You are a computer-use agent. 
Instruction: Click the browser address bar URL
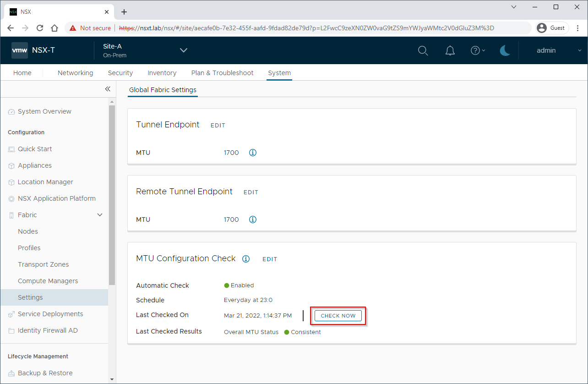[x=307, y=28]
